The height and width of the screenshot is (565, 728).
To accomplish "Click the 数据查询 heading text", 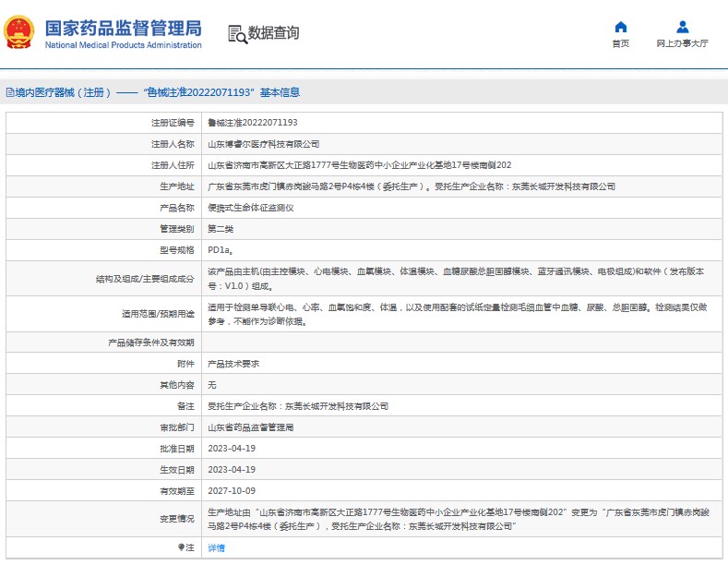I will pyautogui.click(x=273, y=33).
